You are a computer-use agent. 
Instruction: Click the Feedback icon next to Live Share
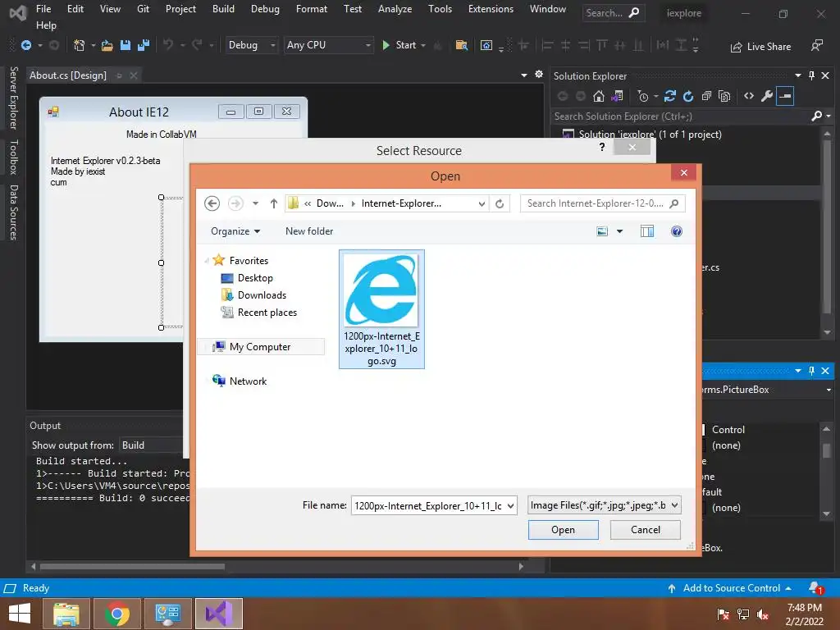pos(816,46)
